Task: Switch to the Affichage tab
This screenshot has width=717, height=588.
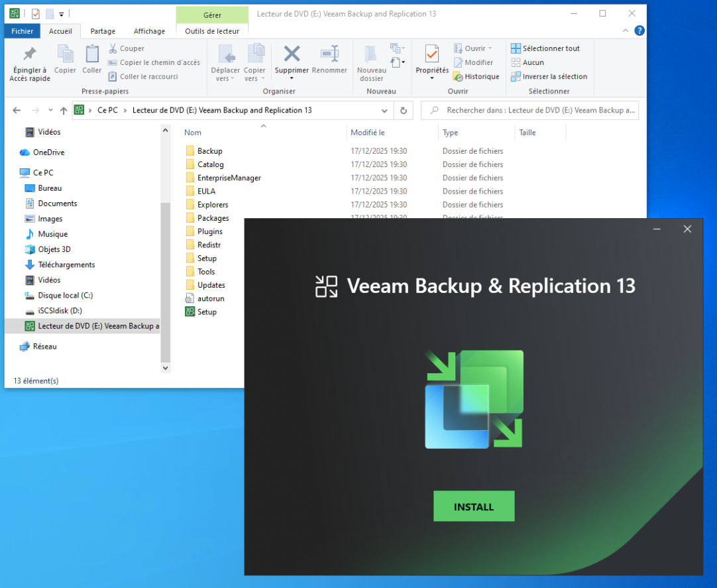Action: (149, 31)
